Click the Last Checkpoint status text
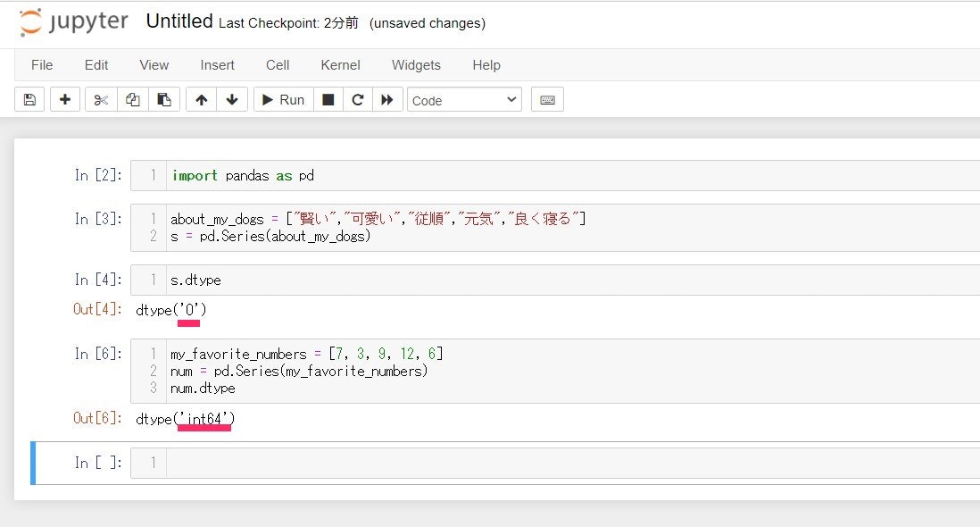 coord(288,23)
